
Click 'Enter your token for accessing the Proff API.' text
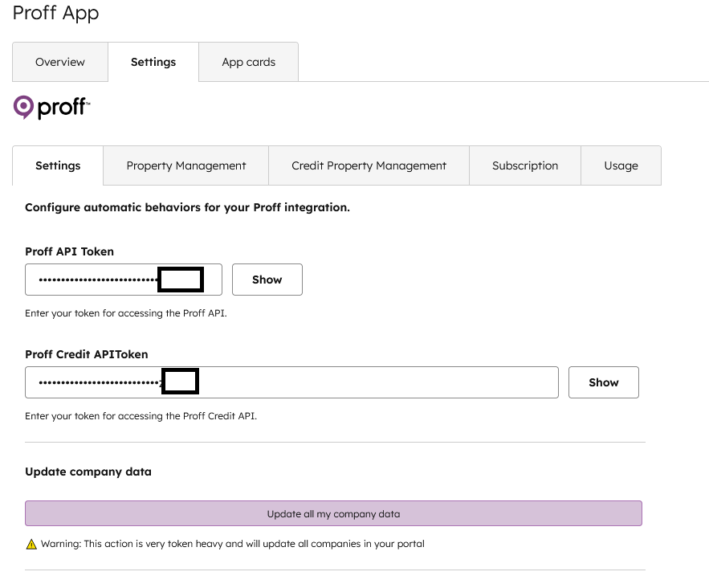[126, 313]
